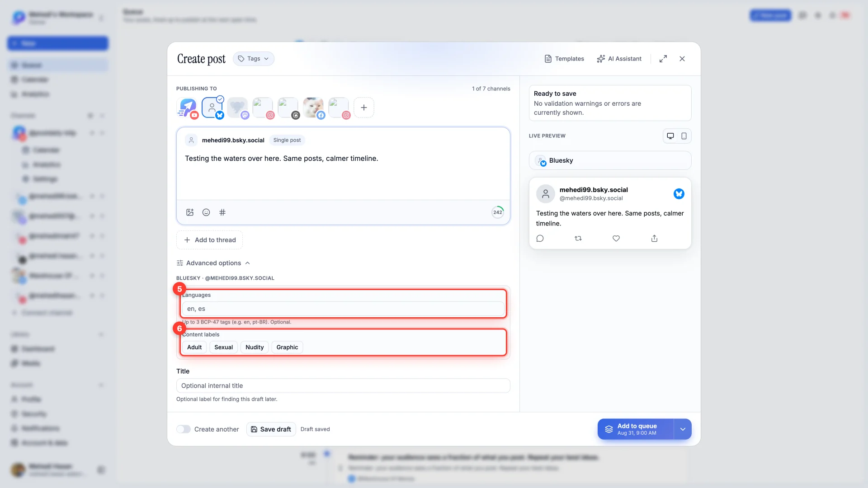Click the reply icon in Bluesky preview
Viewport: 868px width, 488px height.
pyautogui.click(x=540, y=239)
